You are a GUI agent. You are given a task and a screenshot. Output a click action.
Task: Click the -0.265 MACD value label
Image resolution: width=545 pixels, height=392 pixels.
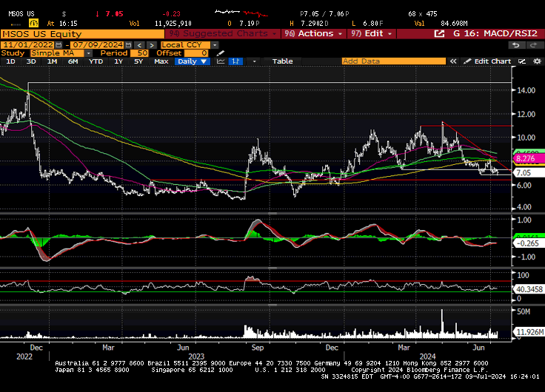click(528, 243)
